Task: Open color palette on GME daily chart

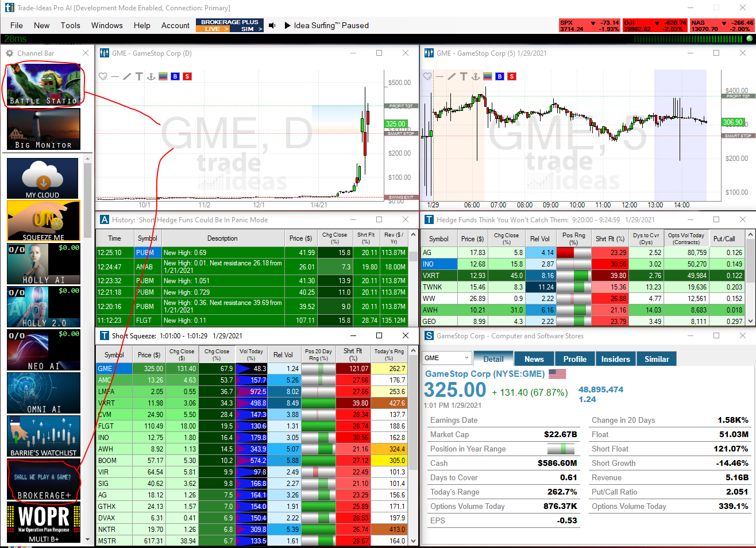Action: 163,76
